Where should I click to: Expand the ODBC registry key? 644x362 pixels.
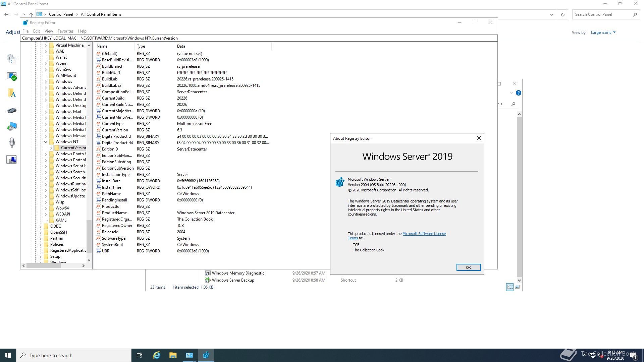[x=41, y=226]
